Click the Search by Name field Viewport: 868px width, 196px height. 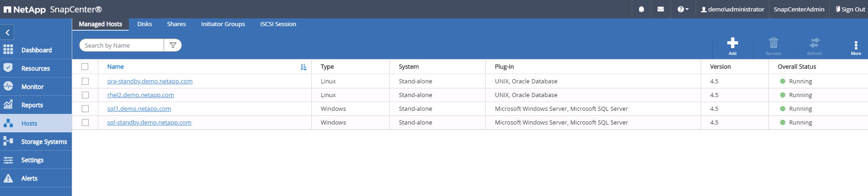(122, 45)
